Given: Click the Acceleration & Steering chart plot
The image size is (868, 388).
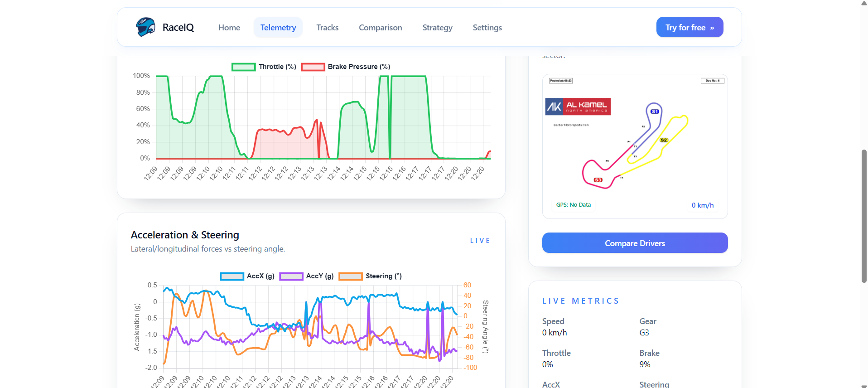Looking at the screenshot, I should [310, 326].
